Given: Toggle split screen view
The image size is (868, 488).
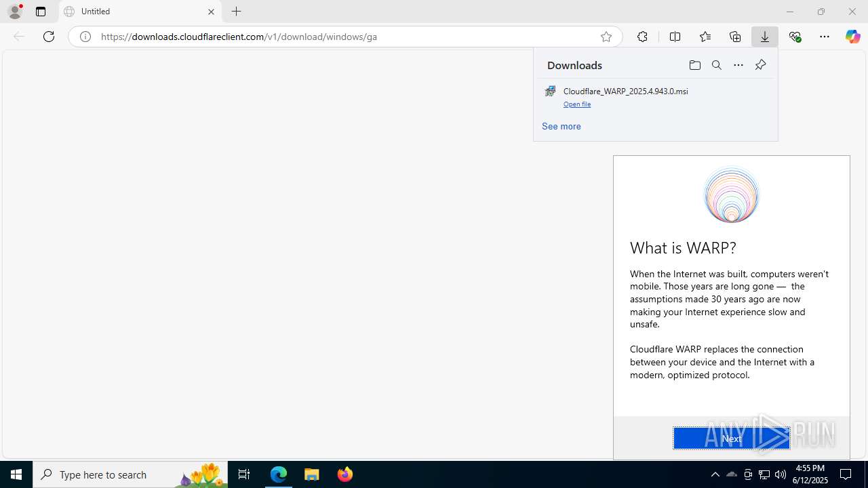Looking at the screenshot, I should (675, 37).
